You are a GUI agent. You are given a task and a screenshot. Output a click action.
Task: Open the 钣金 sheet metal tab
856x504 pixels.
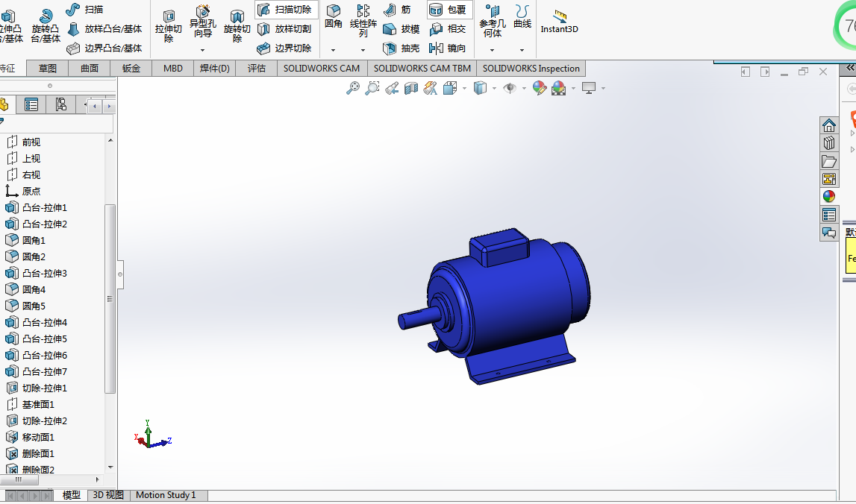coord(131,68)
